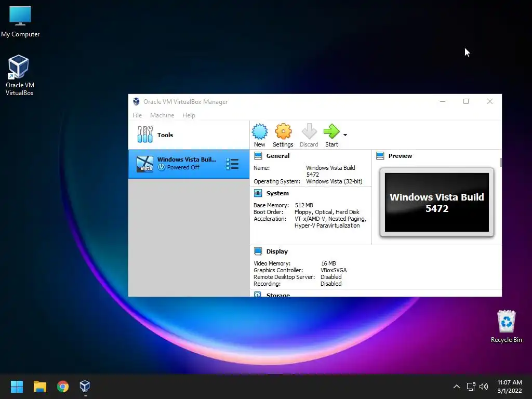The width and height of the screenshot is (532, 399).
Task: Click the 512 MB base memory value
Action: click(x=304, y=205)
